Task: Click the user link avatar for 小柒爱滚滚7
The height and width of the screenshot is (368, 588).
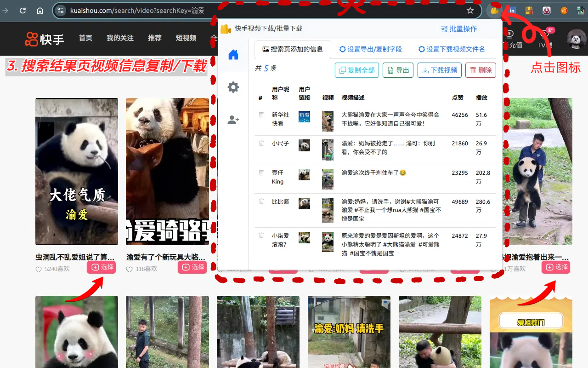Action: [304, 237]
